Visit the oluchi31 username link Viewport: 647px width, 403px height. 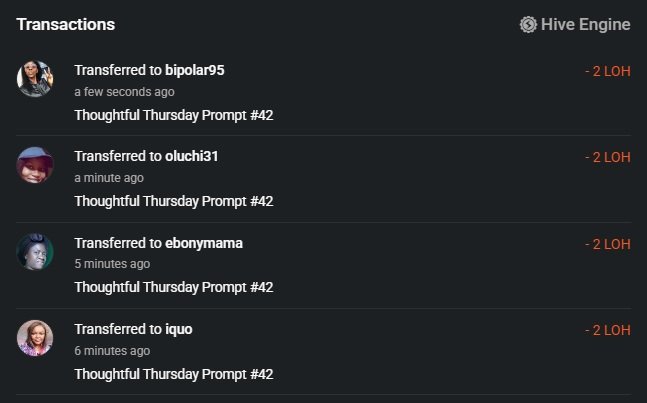(191, 156)
